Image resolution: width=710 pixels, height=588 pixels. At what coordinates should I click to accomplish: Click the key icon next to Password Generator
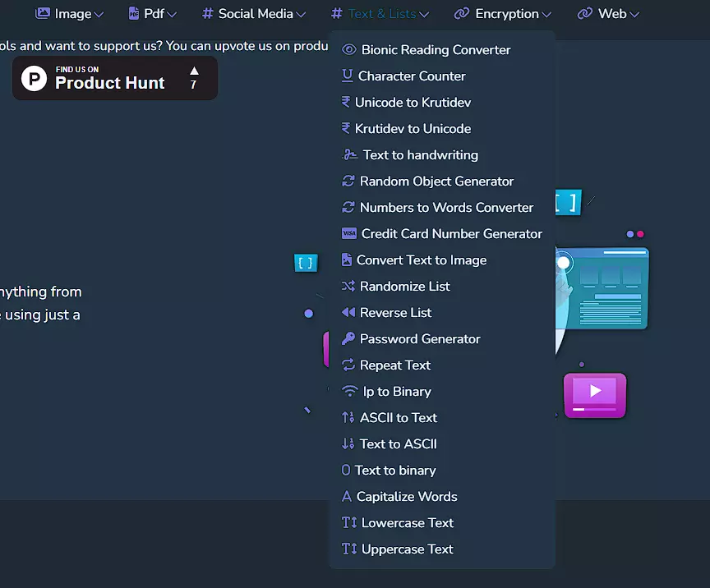point(348,339)
